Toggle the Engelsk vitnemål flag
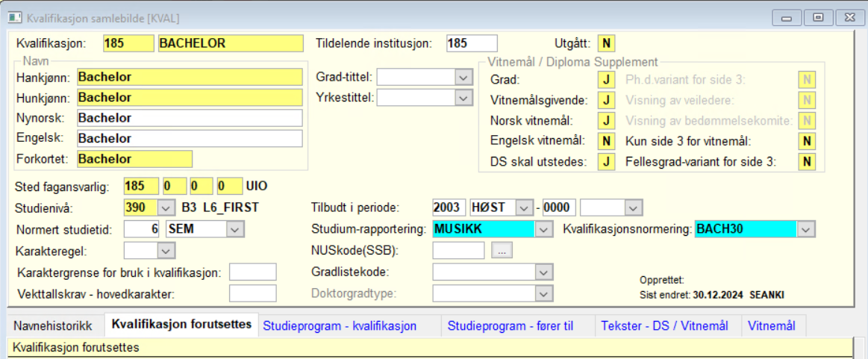Screen dimensions: 868x359 [606, 141]
